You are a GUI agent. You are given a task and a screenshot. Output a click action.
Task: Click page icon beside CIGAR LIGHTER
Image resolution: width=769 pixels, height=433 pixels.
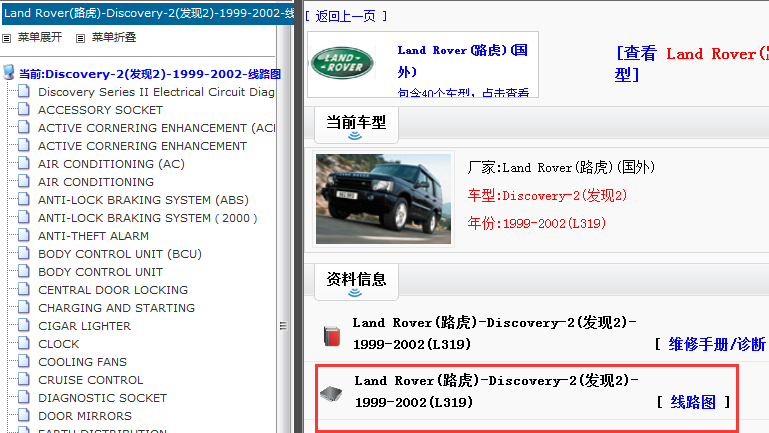click(x=24, y=325)
